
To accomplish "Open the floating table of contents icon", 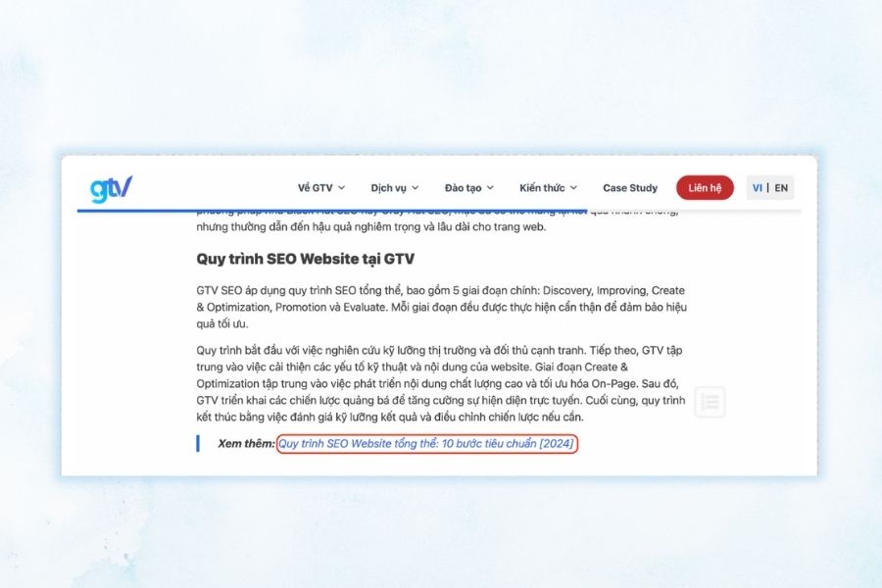I will pos(710,402).
